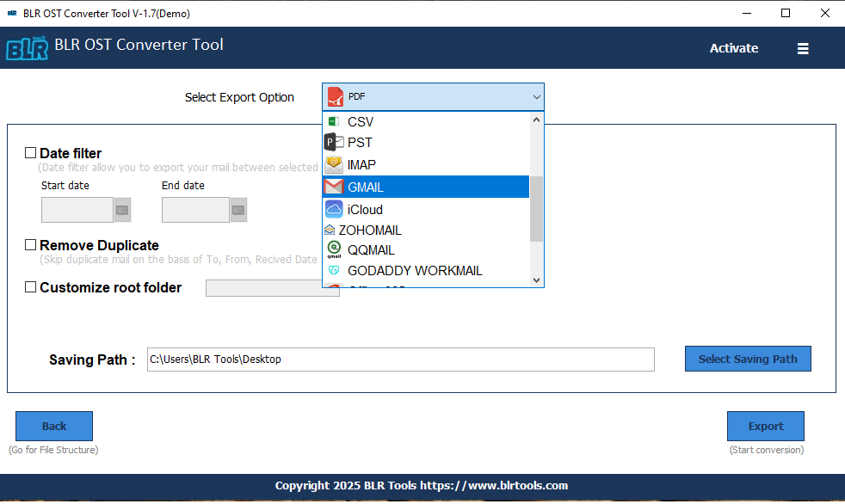This screenshot has height=504, width=845.
Task: Open the Start date picker
Action: (120, 209)
